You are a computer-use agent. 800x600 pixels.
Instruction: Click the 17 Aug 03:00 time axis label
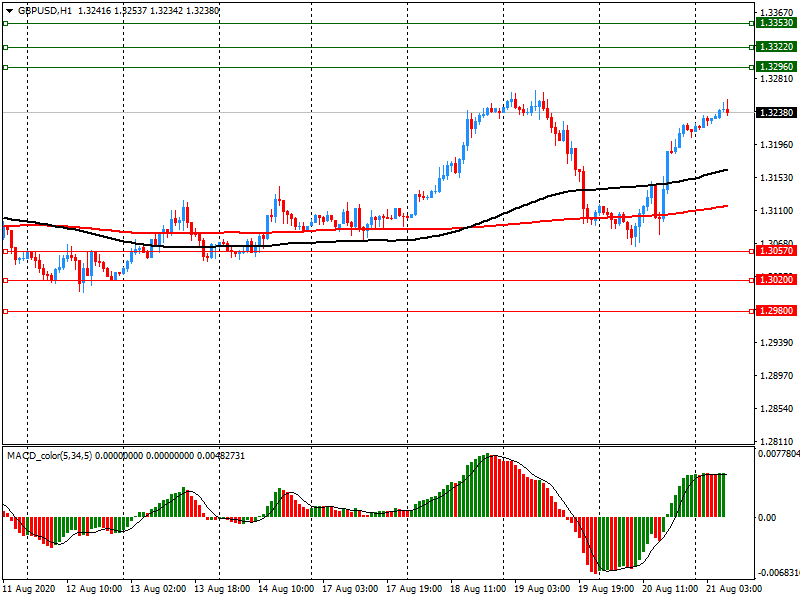point(350,589)
